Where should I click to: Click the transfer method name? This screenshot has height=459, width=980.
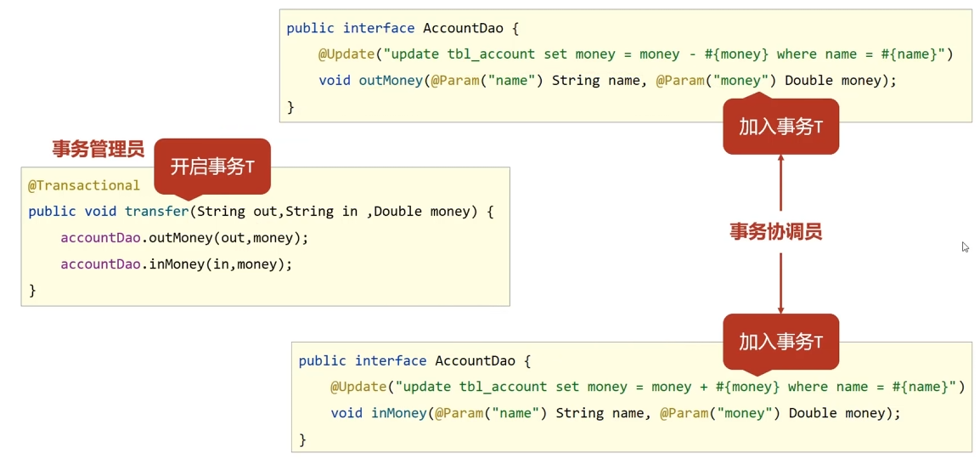156,212
